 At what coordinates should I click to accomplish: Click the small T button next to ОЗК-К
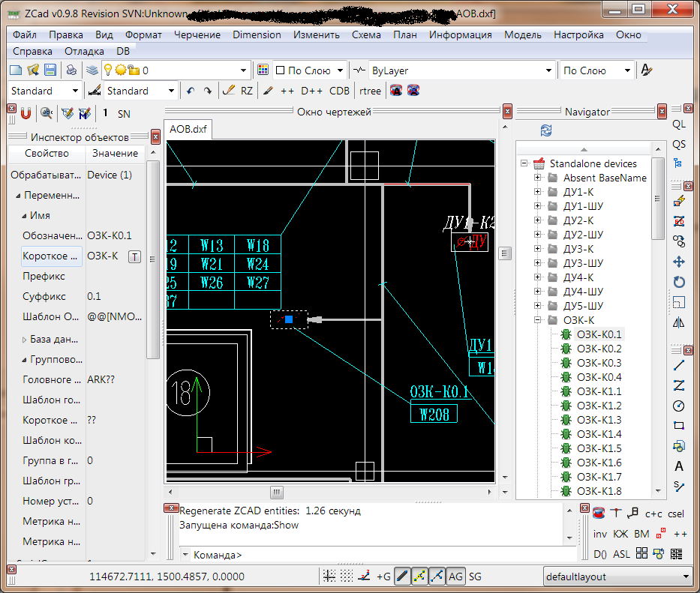[134, 256]
